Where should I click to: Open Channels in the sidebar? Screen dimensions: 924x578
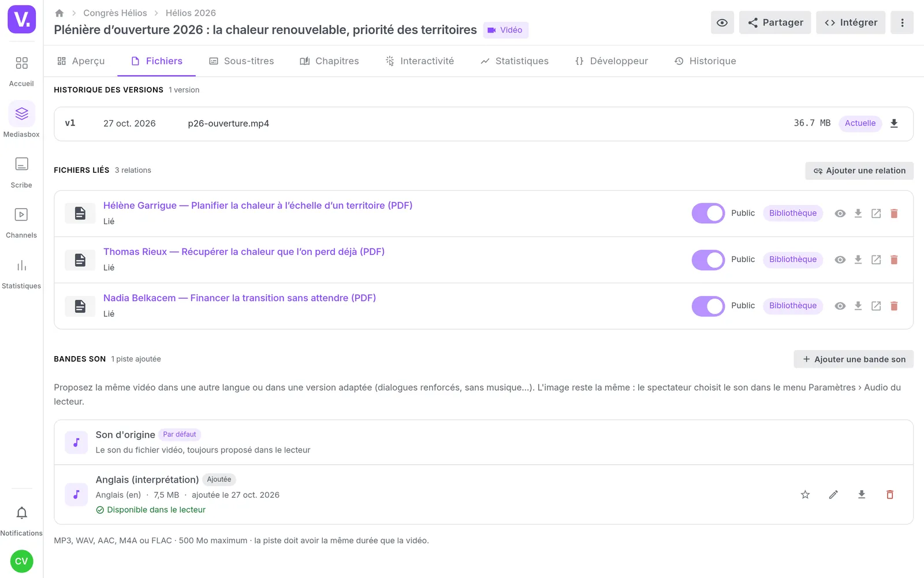tap(21, 223)
